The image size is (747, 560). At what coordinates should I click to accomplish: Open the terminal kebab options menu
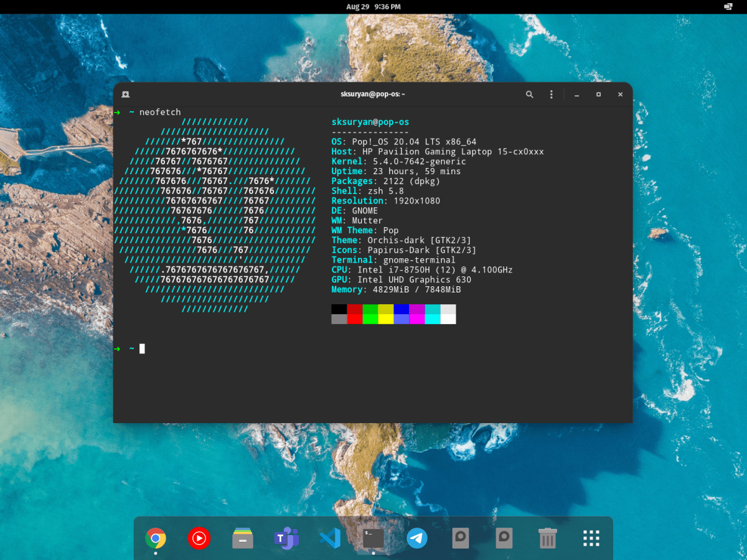[552, 94]
